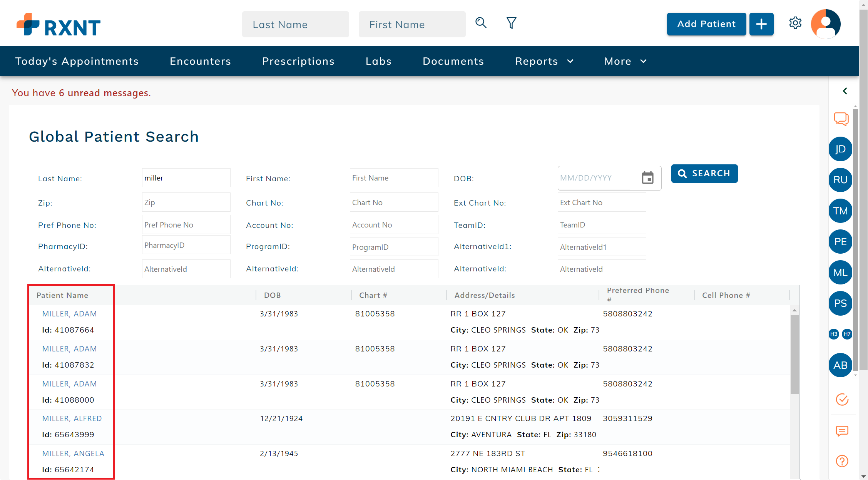
Task: Click the filter funnel icon
Action: tap(511, 23)
